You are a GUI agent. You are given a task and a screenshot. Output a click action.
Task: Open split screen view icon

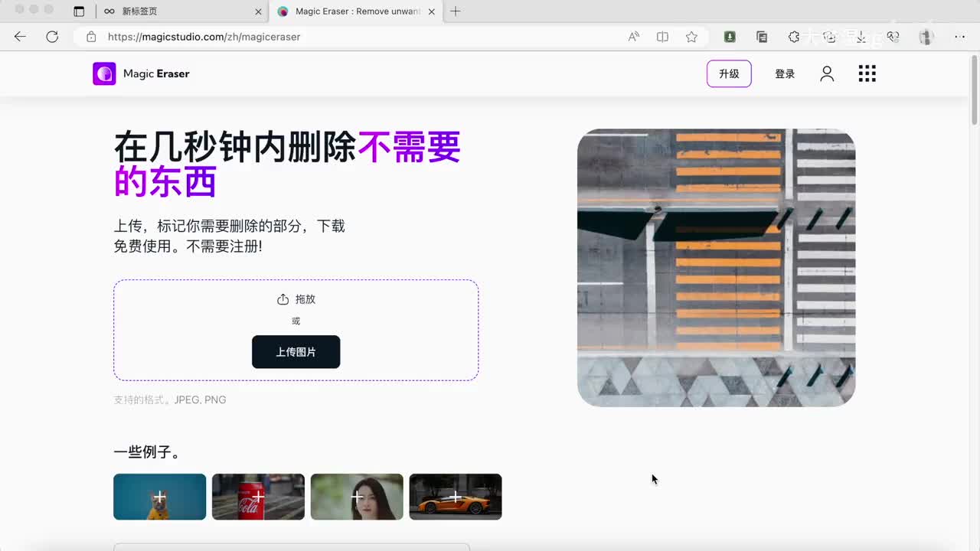(662, 37)
